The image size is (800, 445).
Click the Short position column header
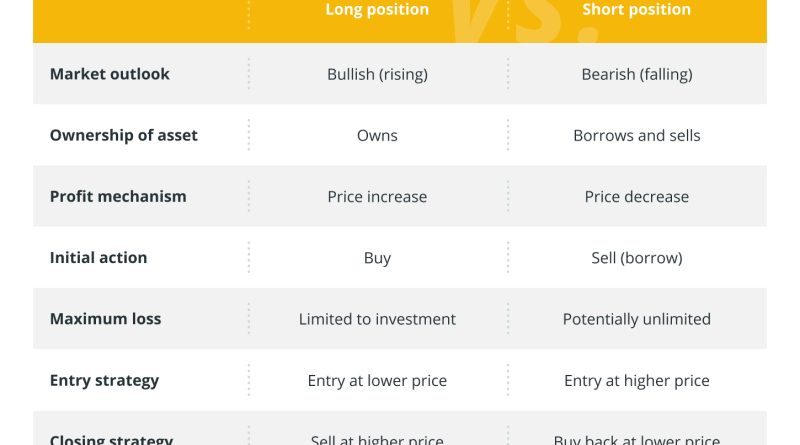point(636,10)
